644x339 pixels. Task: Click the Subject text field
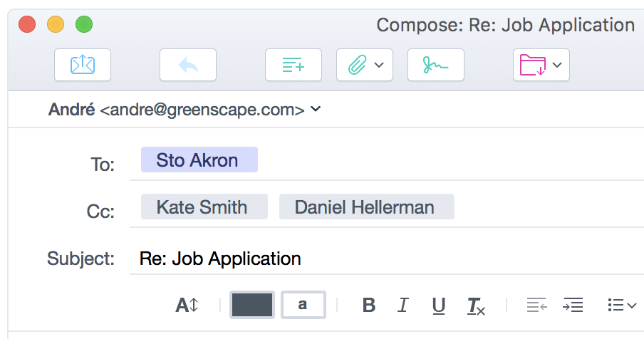click(x=385, y=258)
